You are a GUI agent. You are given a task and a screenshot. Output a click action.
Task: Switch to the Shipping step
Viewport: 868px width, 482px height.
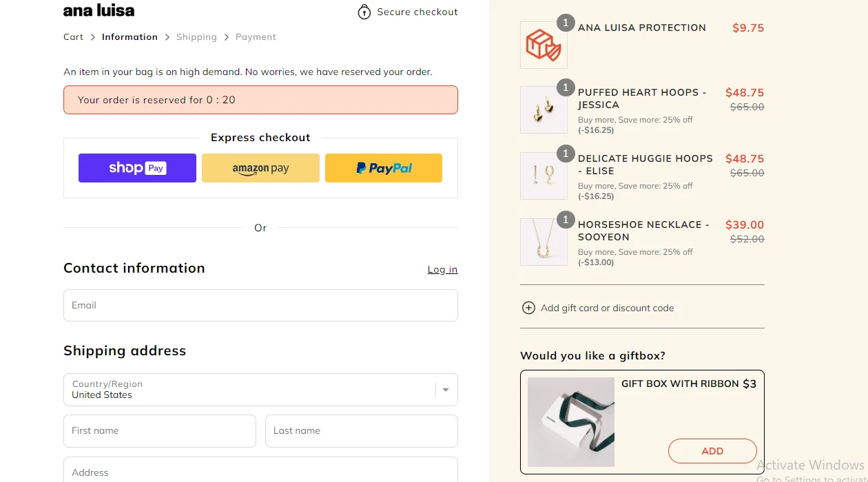(196, 36)
